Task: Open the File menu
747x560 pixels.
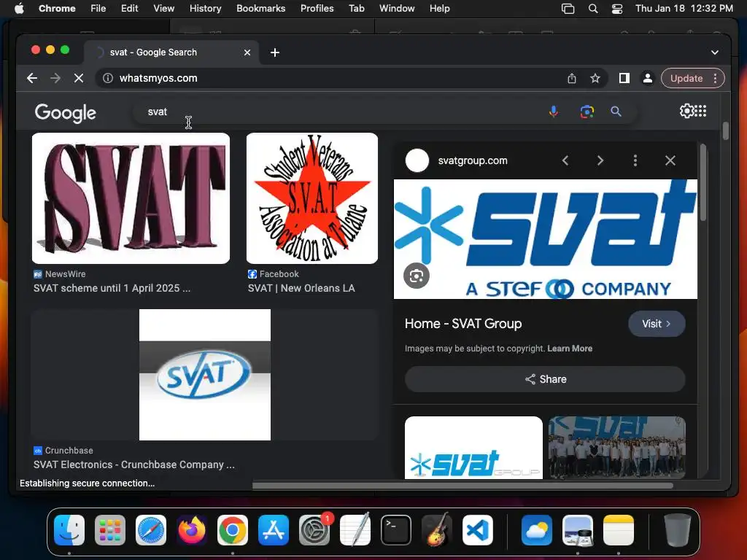Action: pyautogui.click(x=98, y=8)
